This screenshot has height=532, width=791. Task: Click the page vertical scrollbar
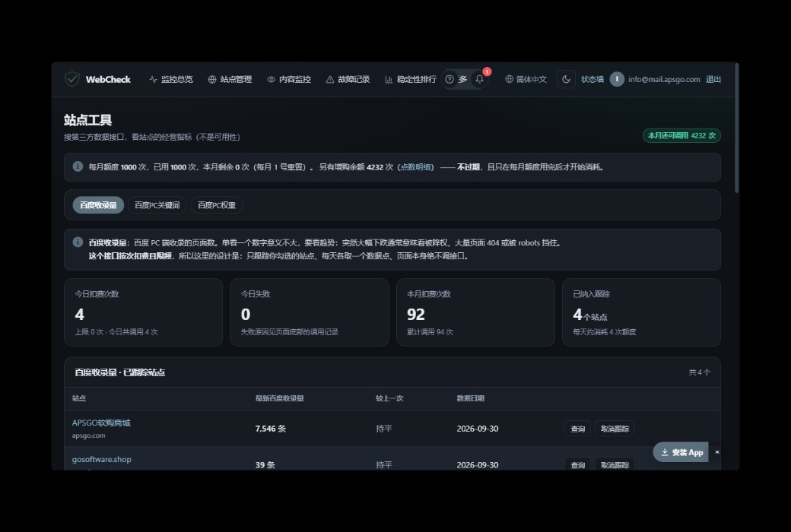pos(736,128)
